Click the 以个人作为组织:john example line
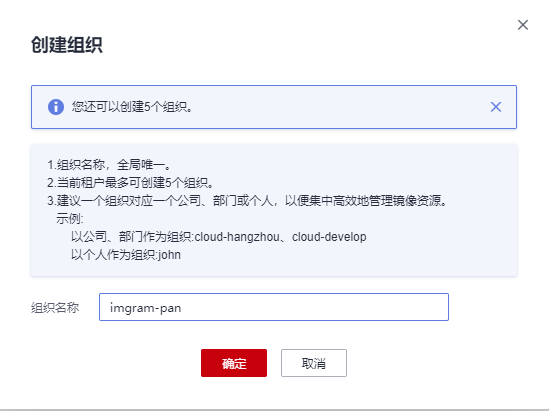 pos(126,255)
